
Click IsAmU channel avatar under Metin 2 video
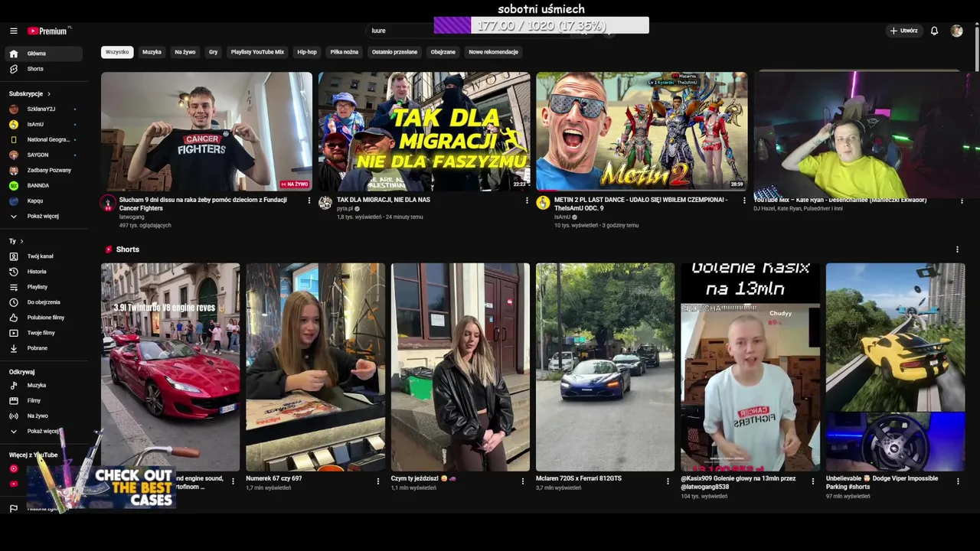(543, 203)
